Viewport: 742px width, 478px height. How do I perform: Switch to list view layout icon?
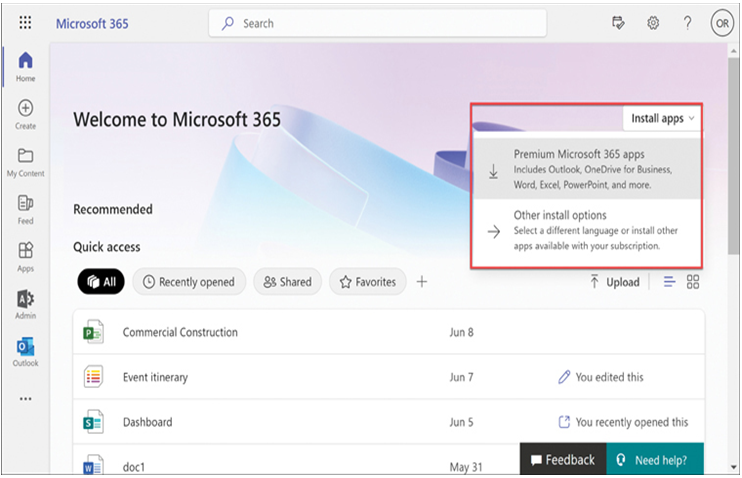[x=669, y=282]
